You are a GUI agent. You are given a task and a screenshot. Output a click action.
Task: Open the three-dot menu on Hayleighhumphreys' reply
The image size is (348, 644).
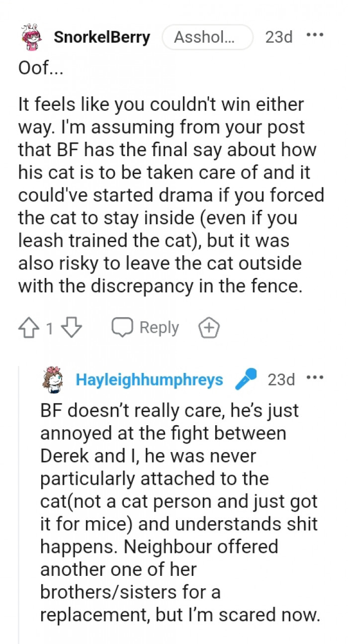tap(315, 377)
